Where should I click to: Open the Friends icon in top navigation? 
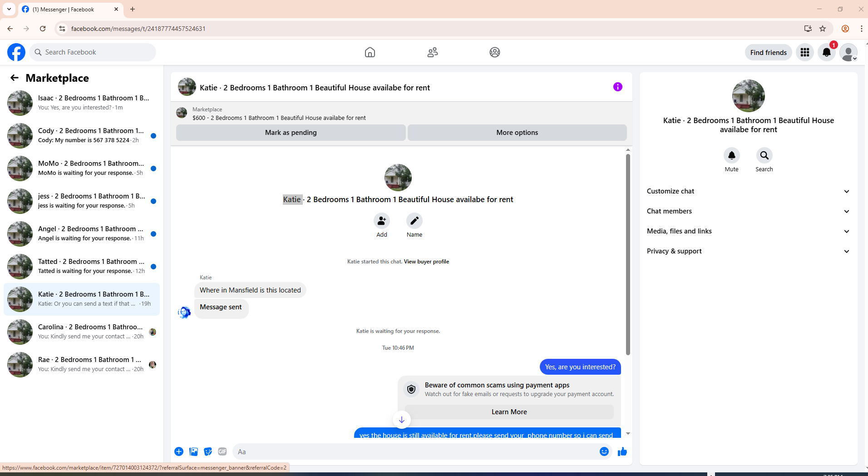click(x=433, y=52)
